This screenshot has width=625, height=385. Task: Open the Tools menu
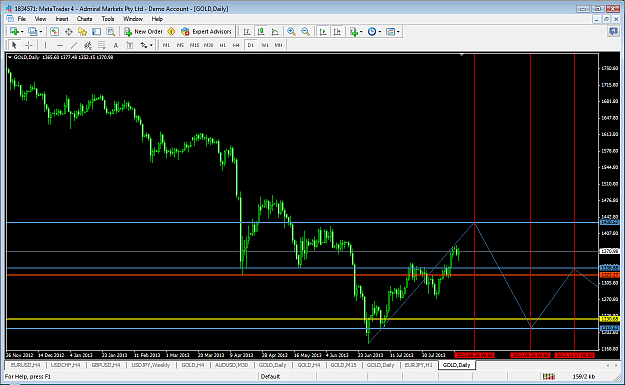tap(108, 19)
